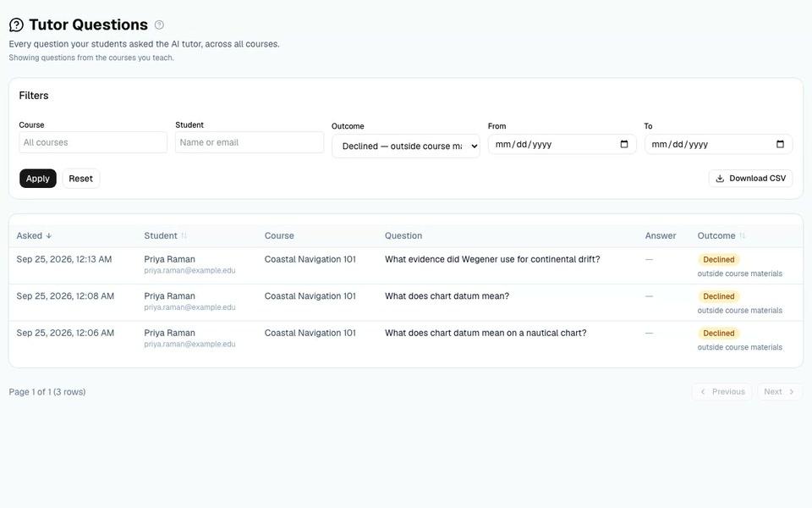Screen dimensions: 812x508
Task: Click the Outcome column sort icon
Action: [x=742, y=236]
